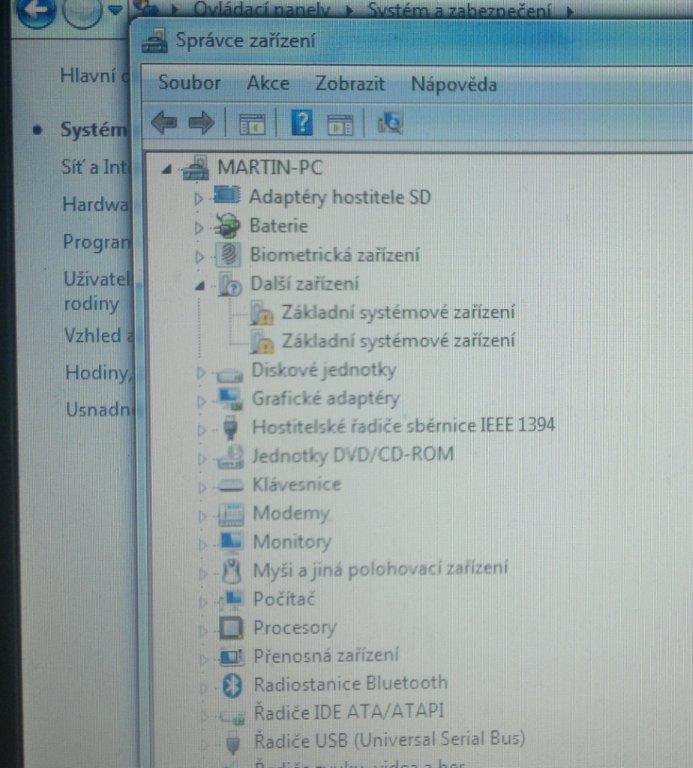Expand Hostitelské řadiče sběrnice IEEE 1394
Image resolution: width=693 pixels, height=768 pixels.
(201, 430)
